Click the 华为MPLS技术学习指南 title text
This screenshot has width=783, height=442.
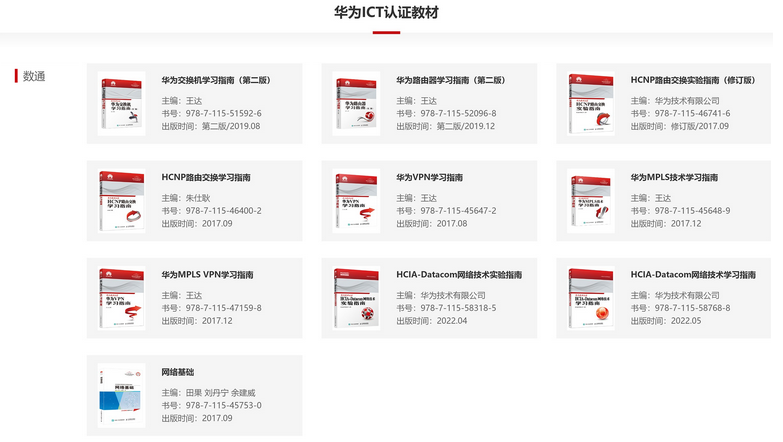point(673,177)
